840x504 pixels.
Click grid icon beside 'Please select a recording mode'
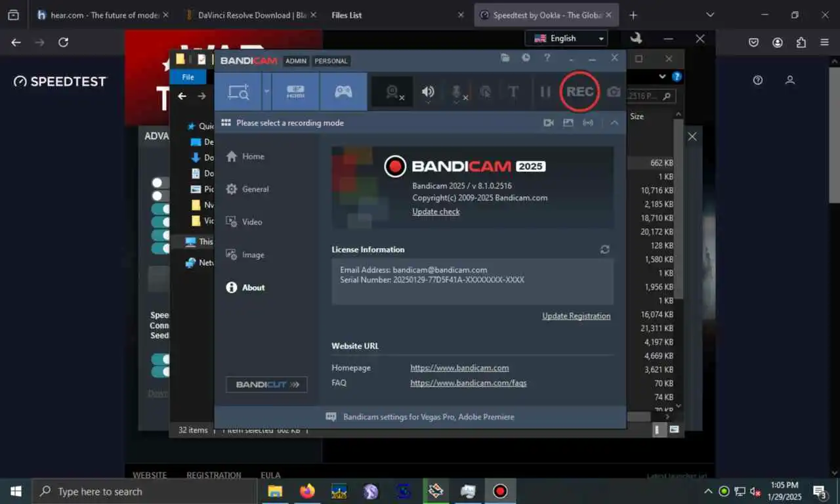[226, 123]
